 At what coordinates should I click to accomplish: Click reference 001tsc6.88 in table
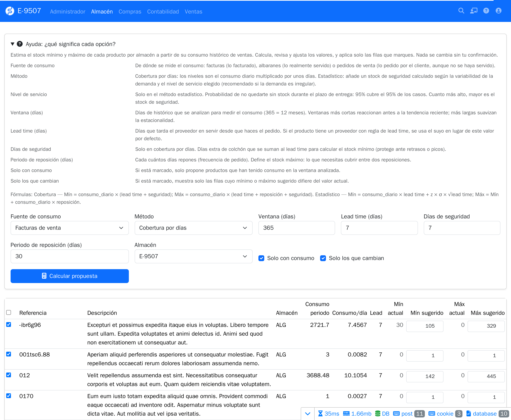tap(34, 354)
